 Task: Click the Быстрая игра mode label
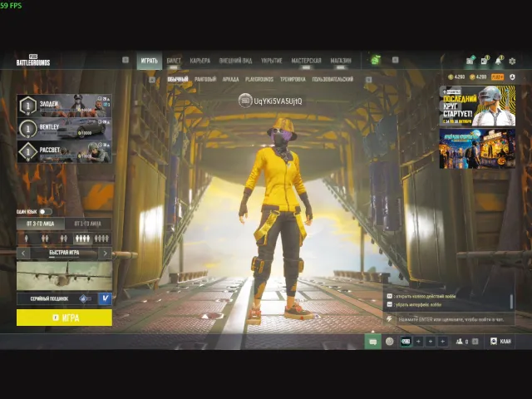64,253
